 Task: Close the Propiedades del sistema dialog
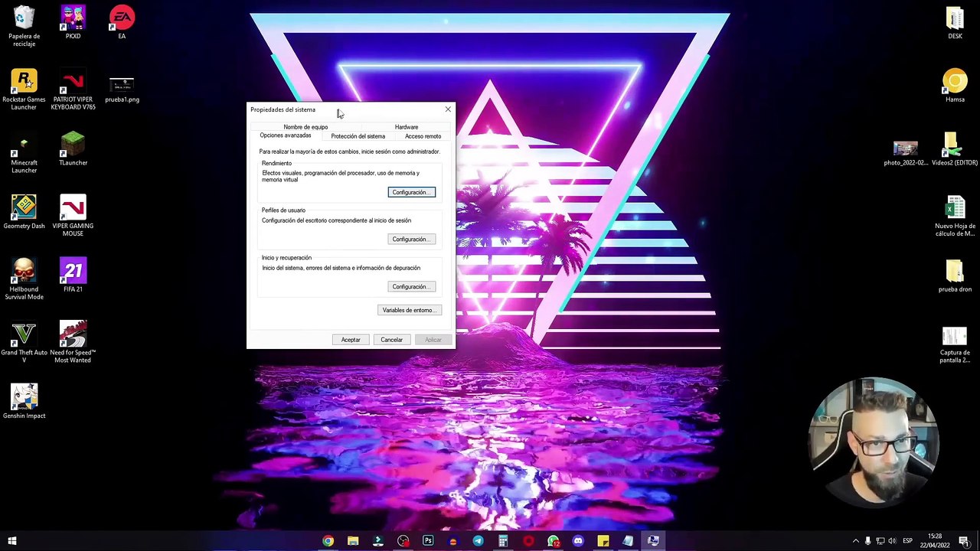coord(448,109)
